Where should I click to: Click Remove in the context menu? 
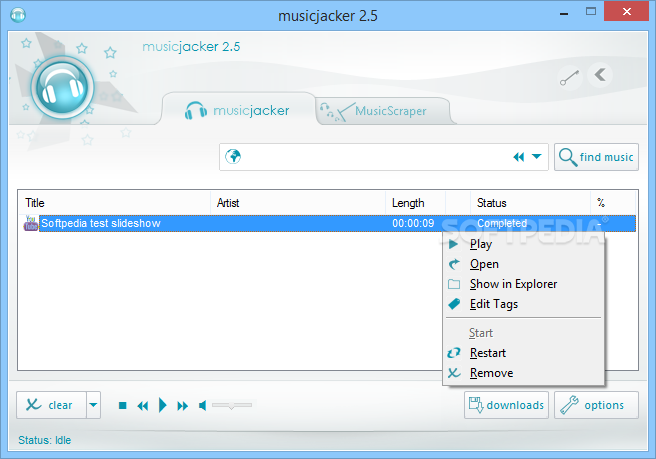point(523,373)
